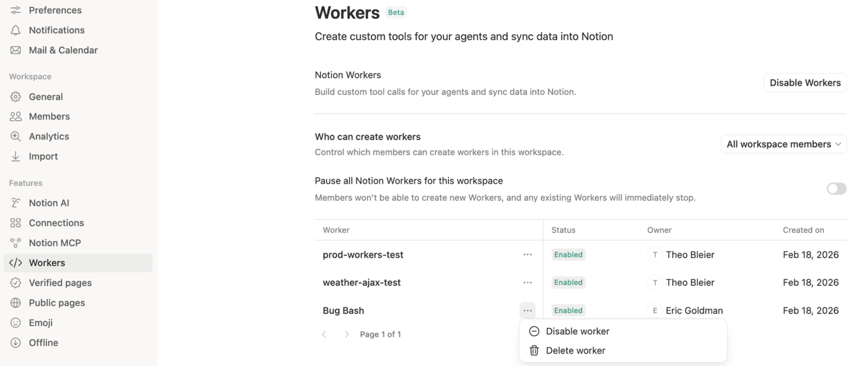Click the Public pages globe icon
Image resolution: width=868 pixels, height=366 pixels.
point(15,303)
